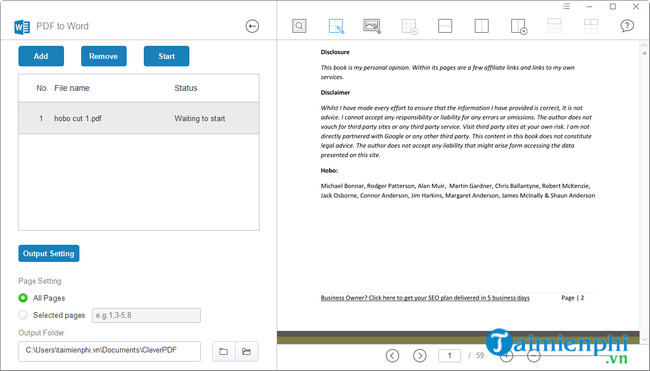650x371 pixels.
Task: Select the hobo cut 1.pdf file row
Action: [x=139, y=119]
